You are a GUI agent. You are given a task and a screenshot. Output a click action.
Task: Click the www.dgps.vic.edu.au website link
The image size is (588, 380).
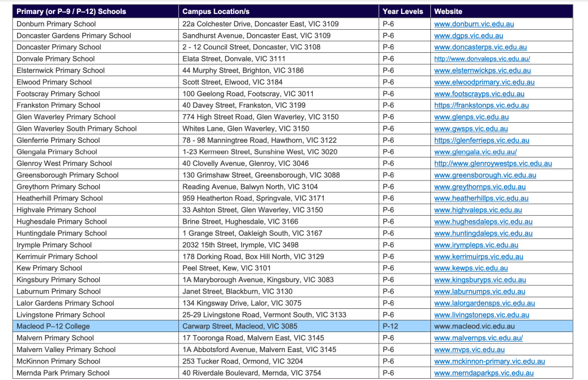[468, 36]
